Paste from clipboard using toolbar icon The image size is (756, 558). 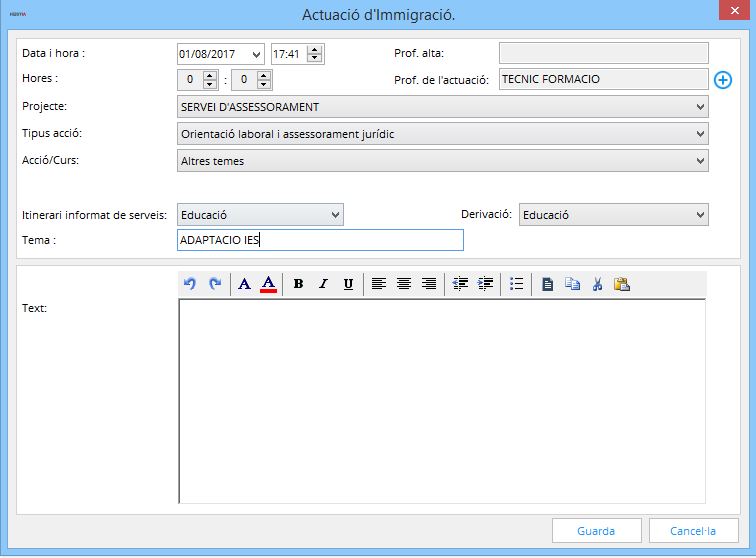622,284
